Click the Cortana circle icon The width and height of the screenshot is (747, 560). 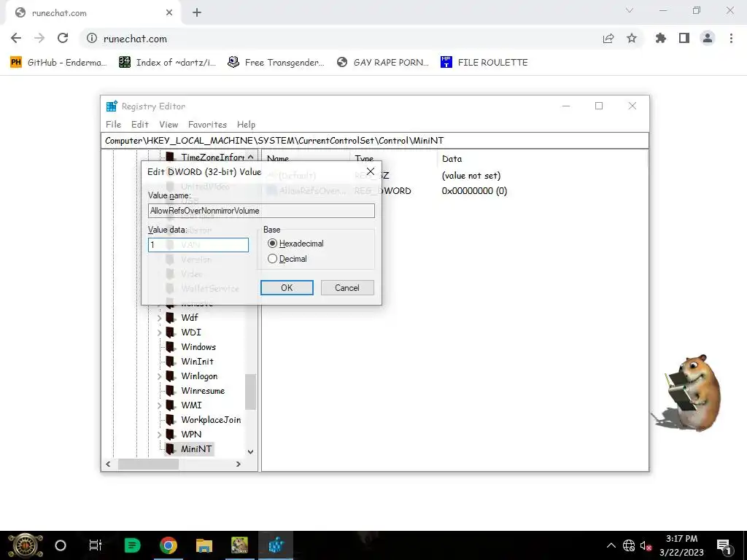61,545
